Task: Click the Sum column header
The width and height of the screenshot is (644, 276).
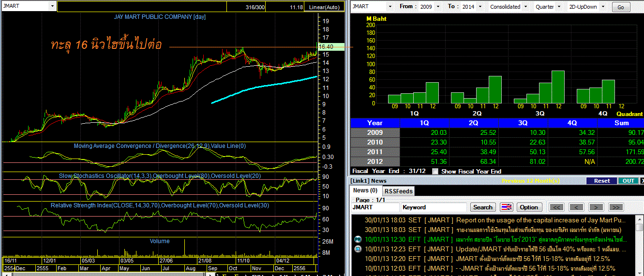Action: click(x=621, y=123)
